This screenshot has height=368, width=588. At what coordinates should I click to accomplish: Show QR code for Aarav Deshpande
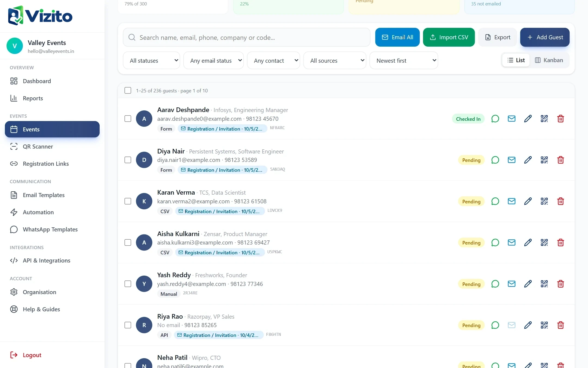[x=544, y=119]
